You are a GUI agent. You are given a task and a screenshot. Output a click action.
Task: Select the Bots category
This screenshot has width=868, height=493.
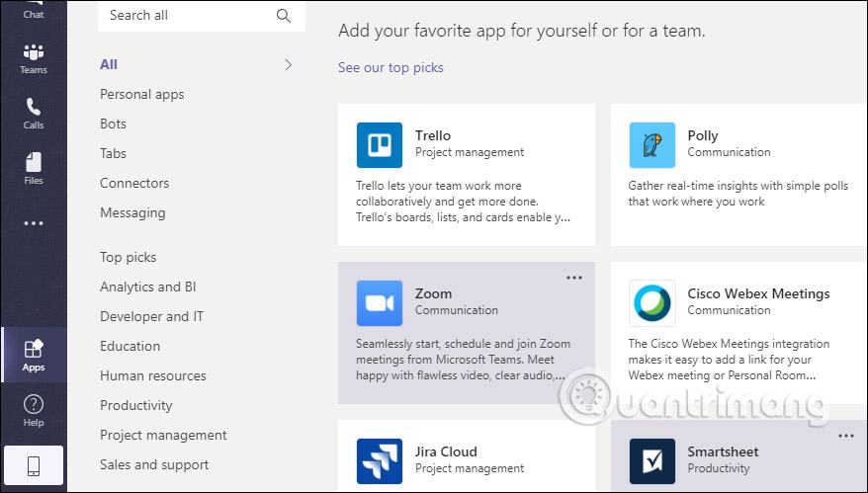[x=113, y=123]
